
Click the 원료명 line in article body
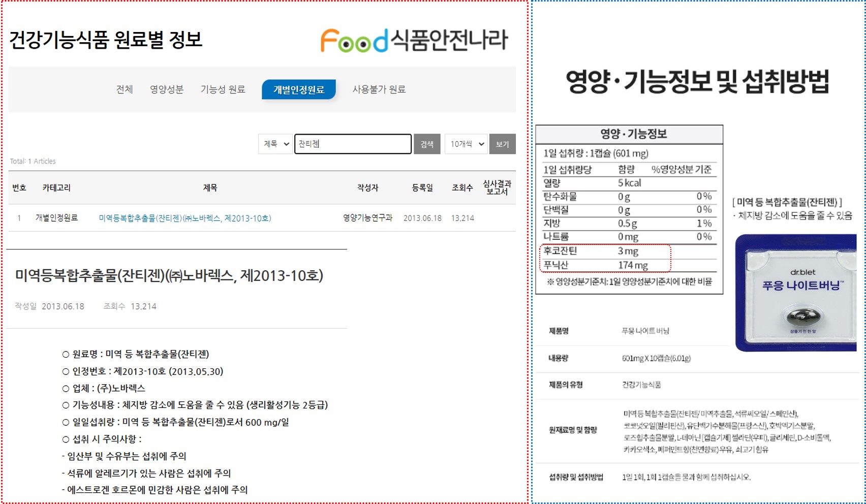(136, 354)
